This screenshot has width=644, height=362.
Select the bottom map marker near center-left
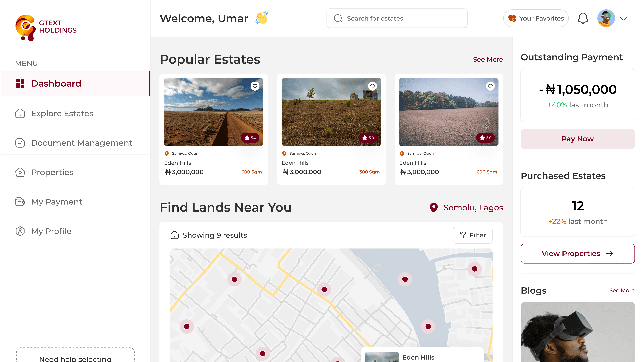(262, 353)
